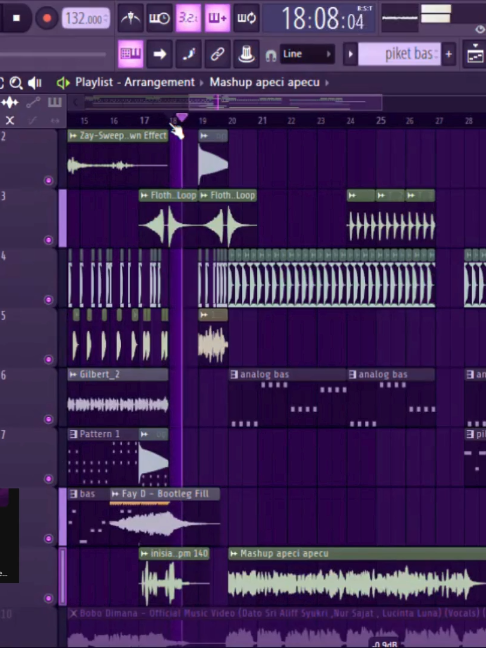
Task: Mute track 7 with its pink dot
Action: [x=48, y=479]
